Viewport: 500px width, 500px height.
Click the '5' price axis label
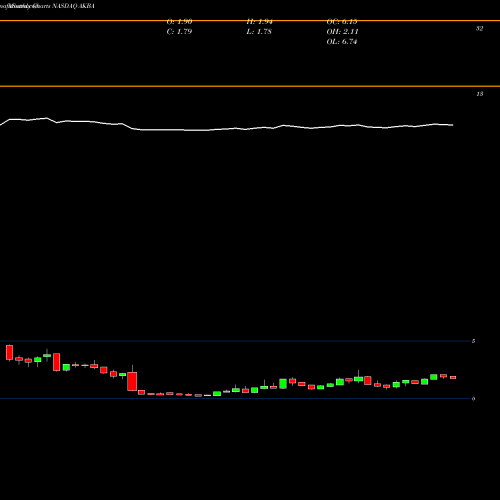(473, 341)
